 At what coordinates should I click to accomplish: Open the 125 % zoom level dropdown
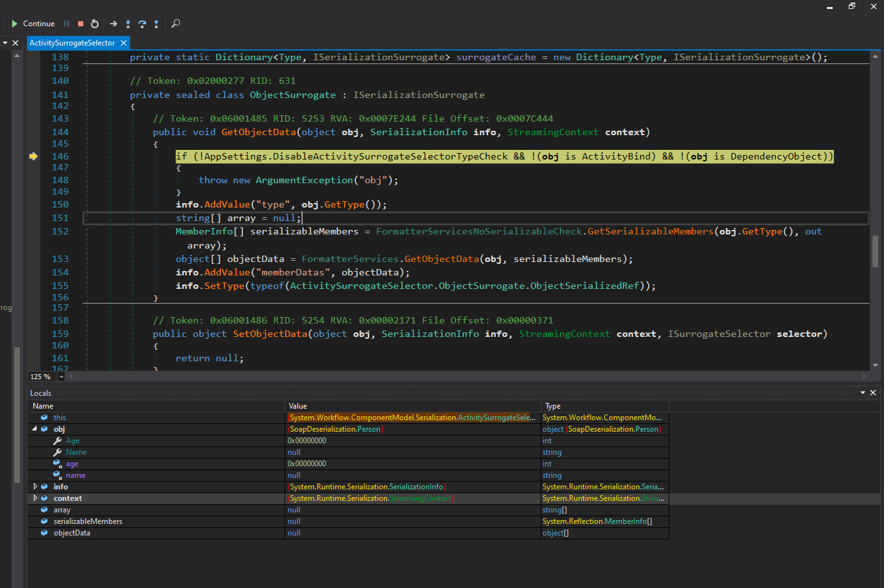[x=61, y=377]
